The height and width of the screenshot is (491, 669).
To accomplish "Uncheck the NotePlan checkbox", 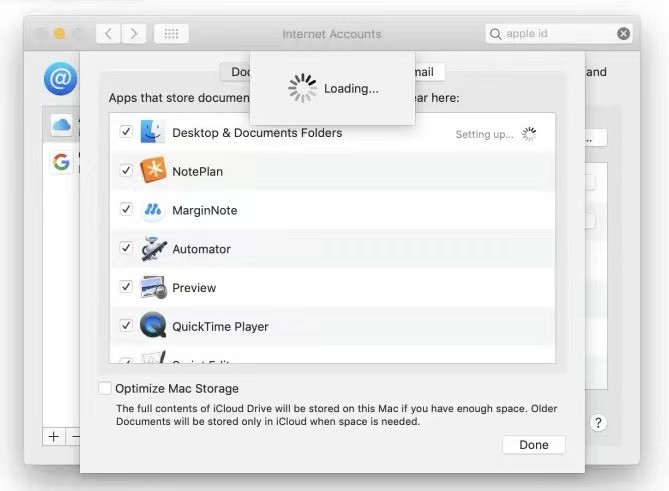I will click(126, 170).
